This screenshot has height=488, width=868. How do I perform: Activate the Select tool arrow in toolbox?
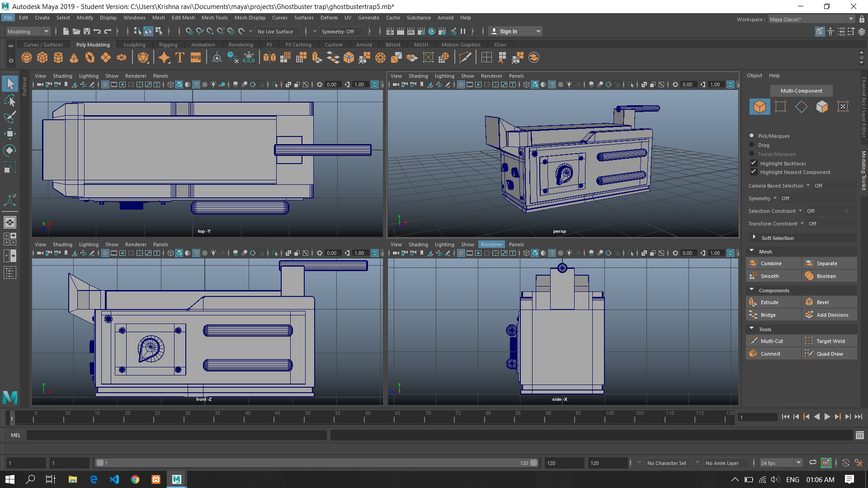click(10, 84)
